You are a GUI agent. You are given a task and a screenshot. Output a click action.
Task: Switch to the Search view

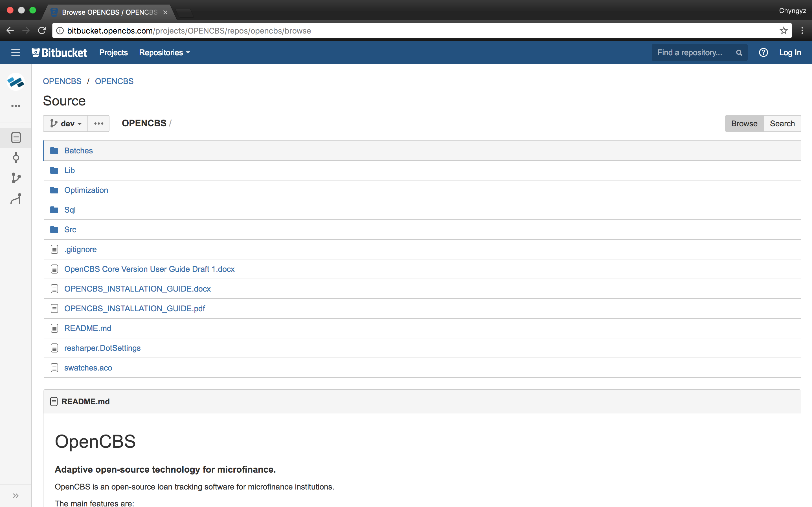tap(782, 124)
